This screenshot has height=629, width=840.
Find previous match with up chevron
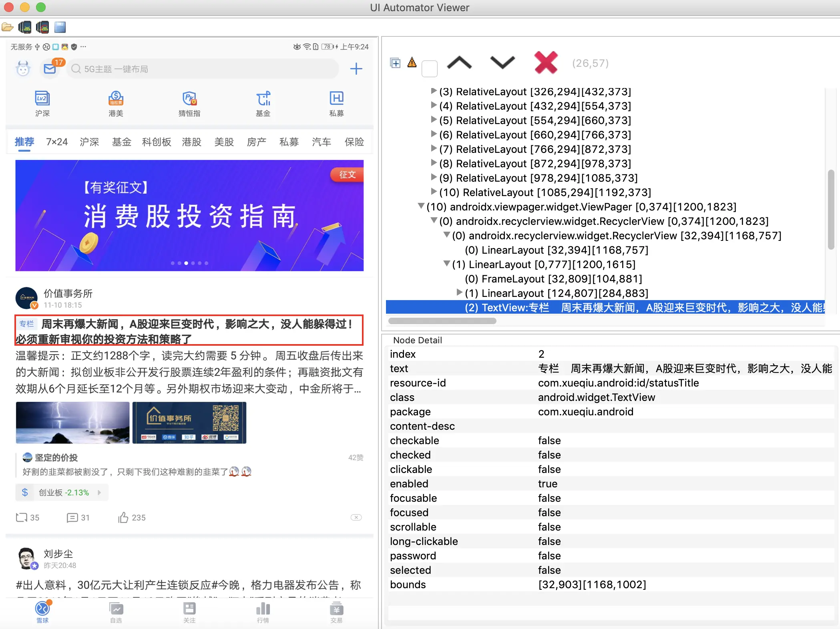coord(460,63)
